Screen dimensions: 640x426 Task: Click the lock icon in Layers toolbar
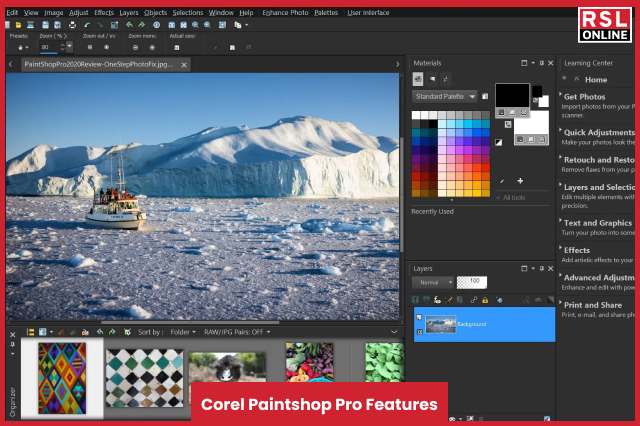485,300
